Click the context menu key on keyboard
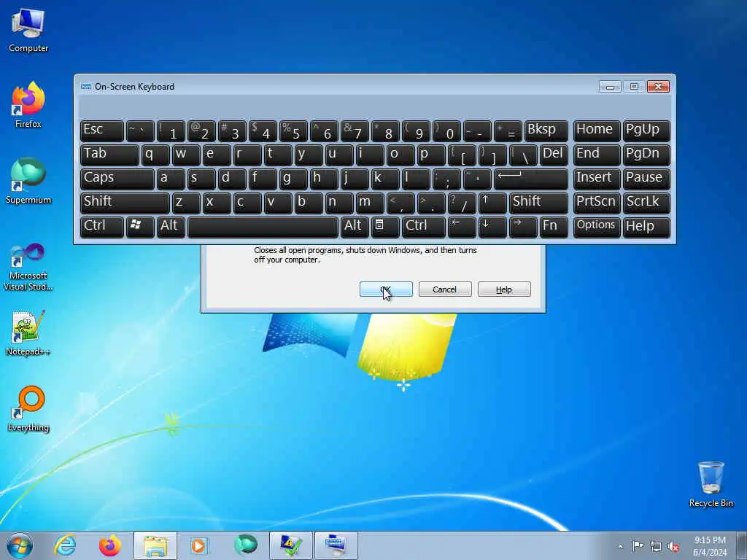This screenshot has height=560, width=747. click(385, 227)
